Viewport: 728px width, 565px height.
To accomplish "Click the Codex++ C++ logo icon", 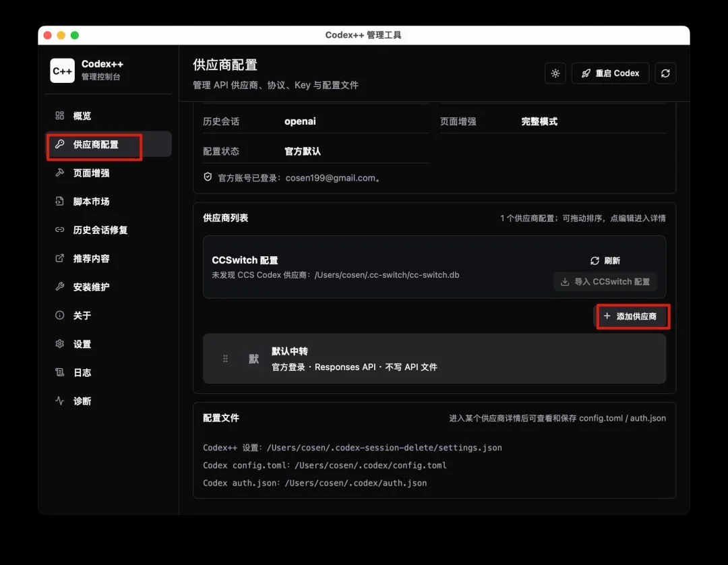I will pyautogui.click(x=62, y=71).
